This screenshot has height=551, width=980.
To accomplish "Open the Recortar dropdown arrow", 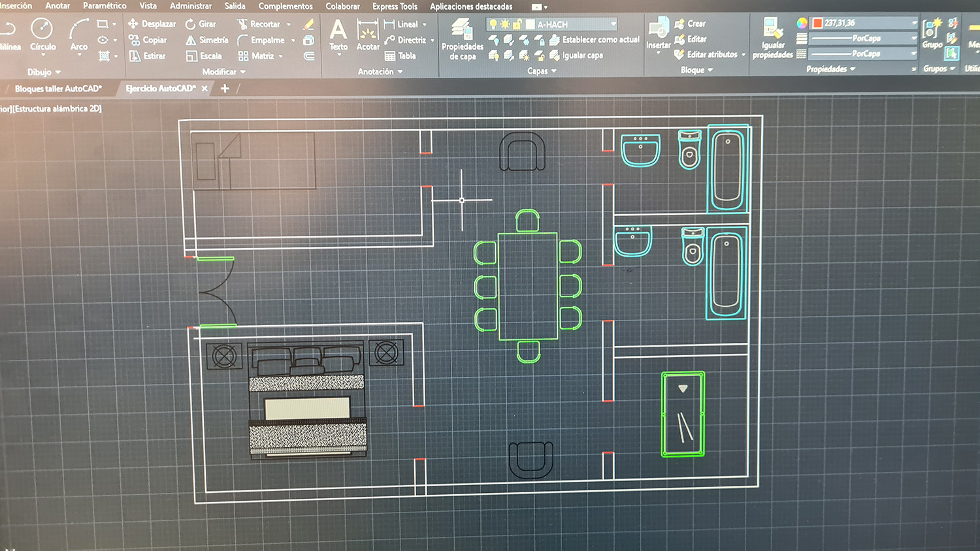I will (x=289, y=24).
